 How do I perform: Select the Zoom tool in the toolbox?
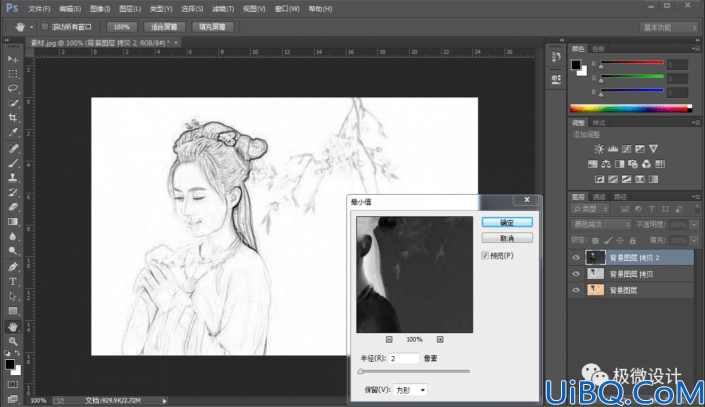pyautogui.click(x=13, y=341)
